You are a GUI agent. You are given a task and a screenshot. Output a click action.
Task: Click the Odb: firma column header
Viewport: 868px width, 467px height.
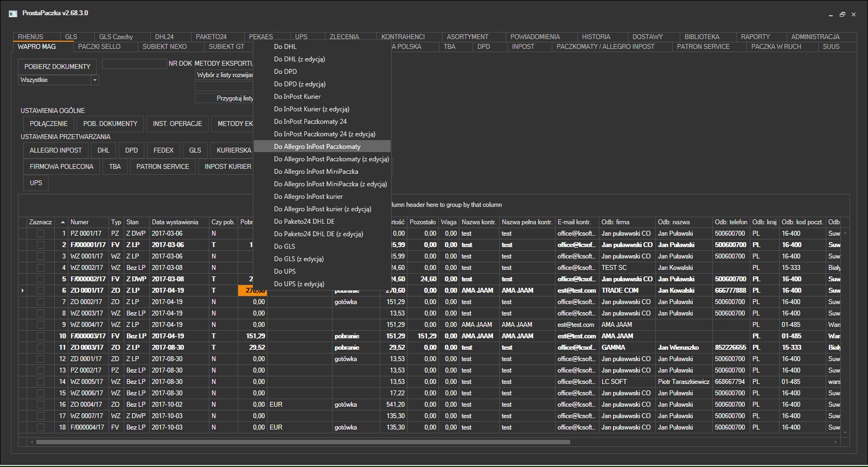628,222
